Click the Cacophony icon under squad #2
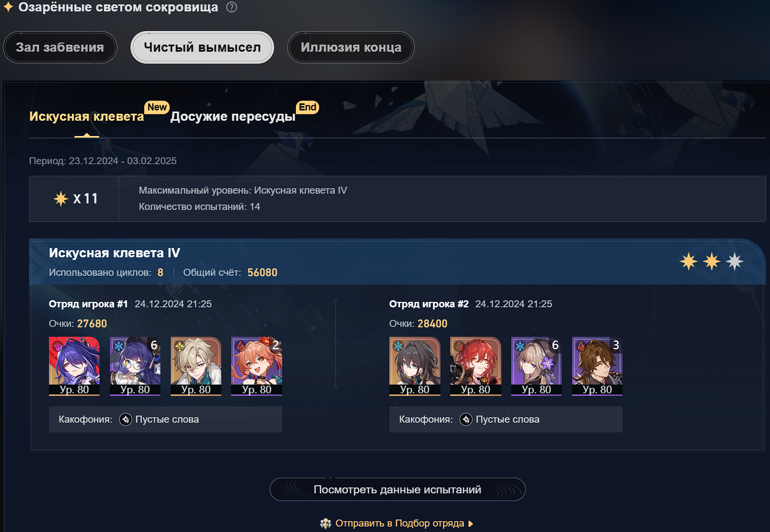 pos(466,419)
